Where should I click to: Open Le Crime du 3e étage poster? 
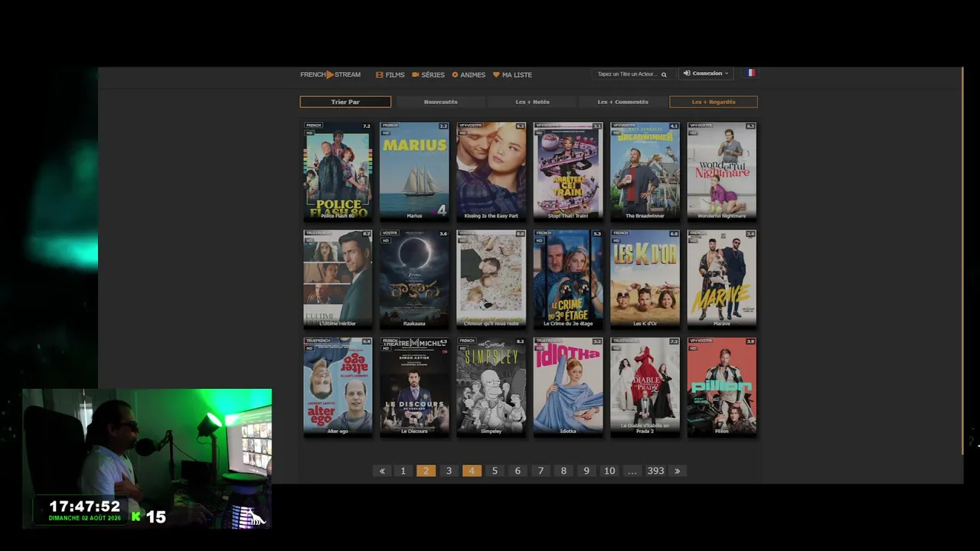click(568, 279)
